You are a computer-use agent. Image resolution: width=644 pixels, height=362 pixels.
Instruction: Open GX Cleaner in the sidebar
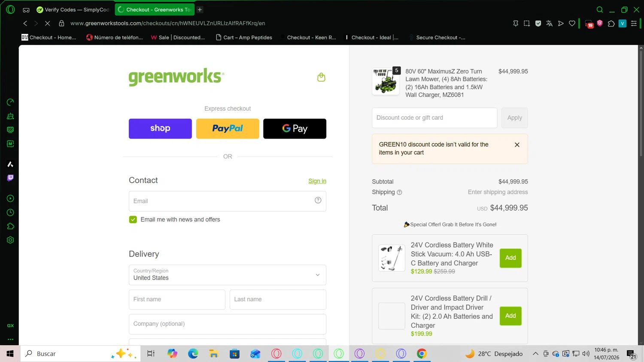pos(10,116)
